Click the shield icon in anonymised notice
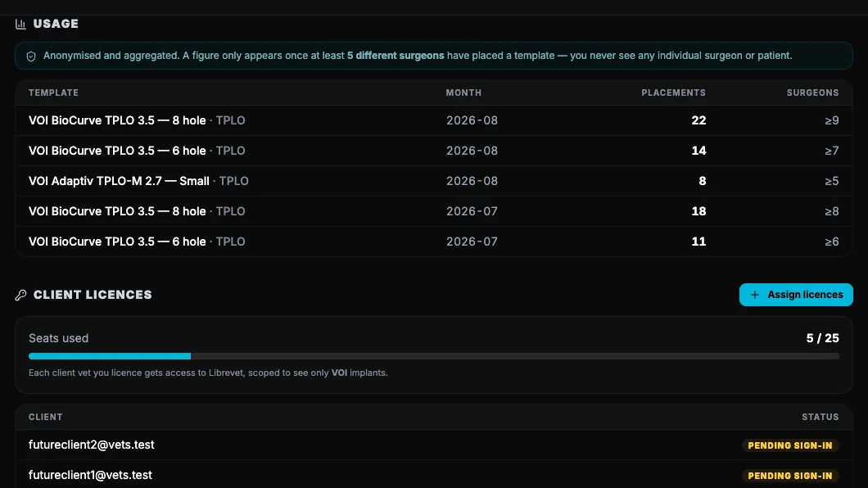The width and height of the screenshot is (868, 488). click(31, 56)
